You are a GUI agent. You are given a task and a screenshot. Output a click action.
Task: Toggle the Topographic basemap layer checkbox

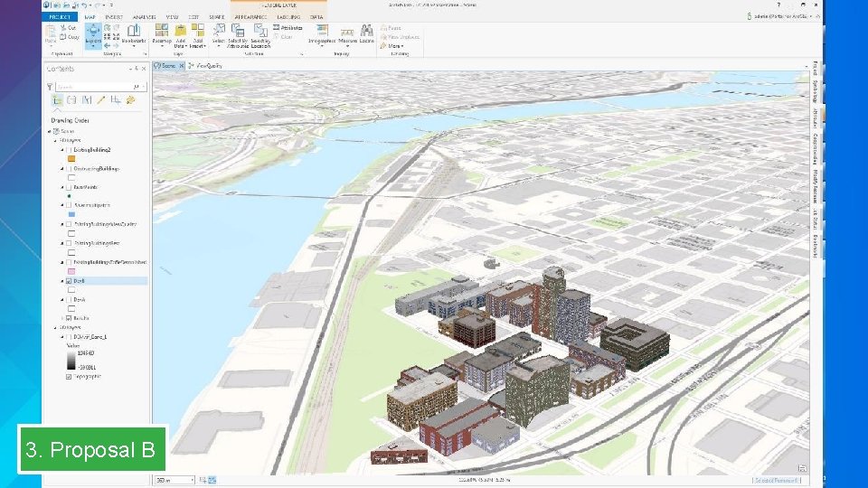click(68, 377)
